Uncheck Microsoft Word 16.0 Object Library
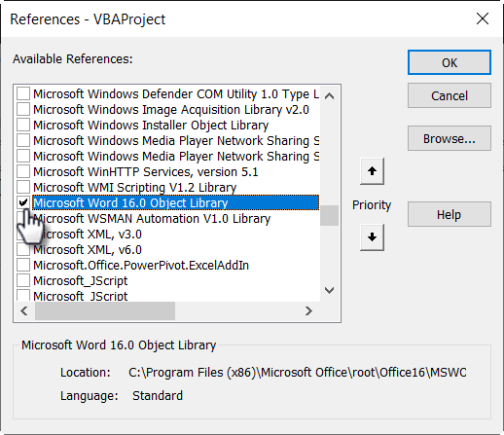The width and height of the screenshot is (504, 435). point(23,203)
